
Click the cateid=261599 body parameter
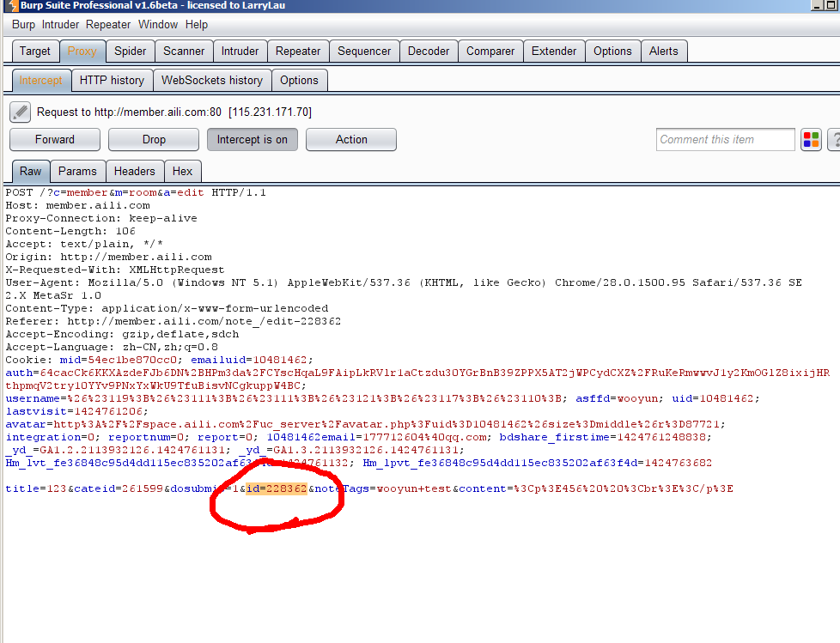click(x=119, y=488)
